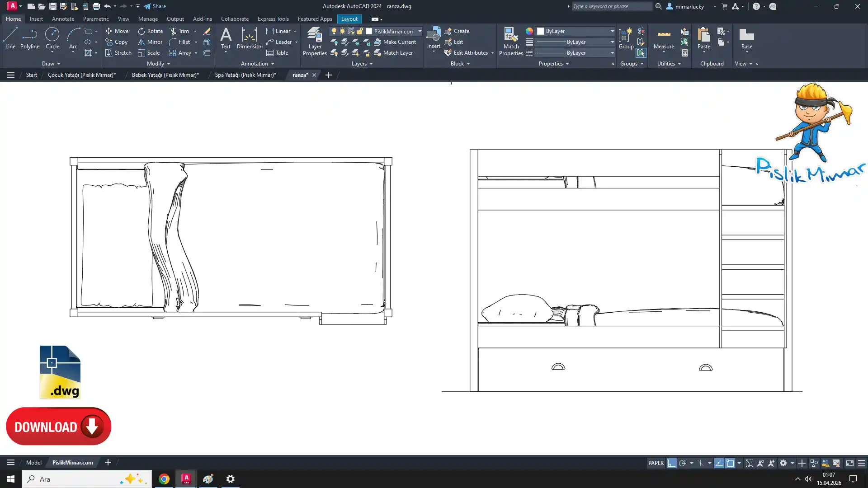Open the Annotate ribbon tab
The height and width of the screenshot is (488, 868).
63,19
